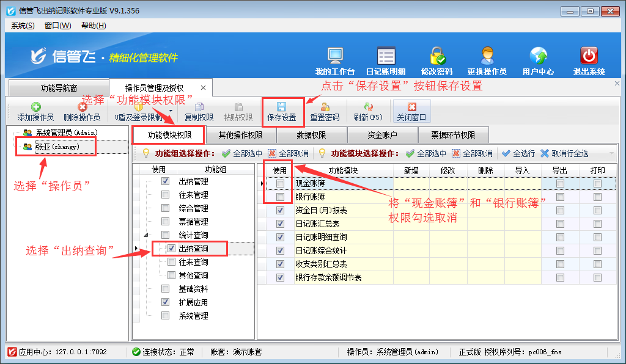Image resolution: width=626 pixels, height=364 pixels.
Task: Select operator 张亚 (zhangy) in list
Action: click(57, 147)
